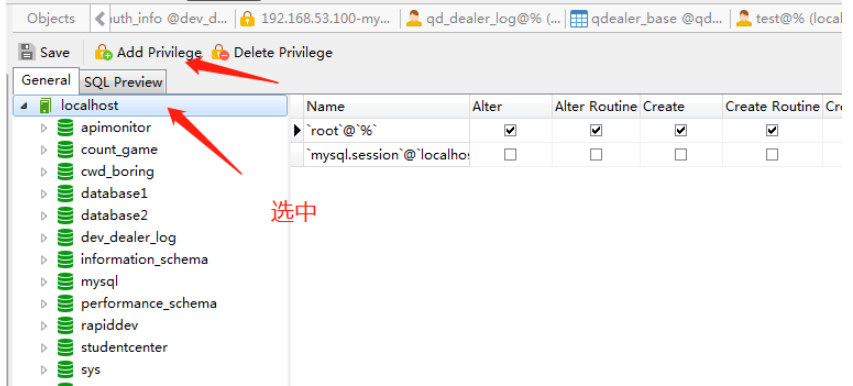Viewport: 853px width, 386px height.
Task: Click the Delete Privilege lock icon
Action: [x=220, y=52]
